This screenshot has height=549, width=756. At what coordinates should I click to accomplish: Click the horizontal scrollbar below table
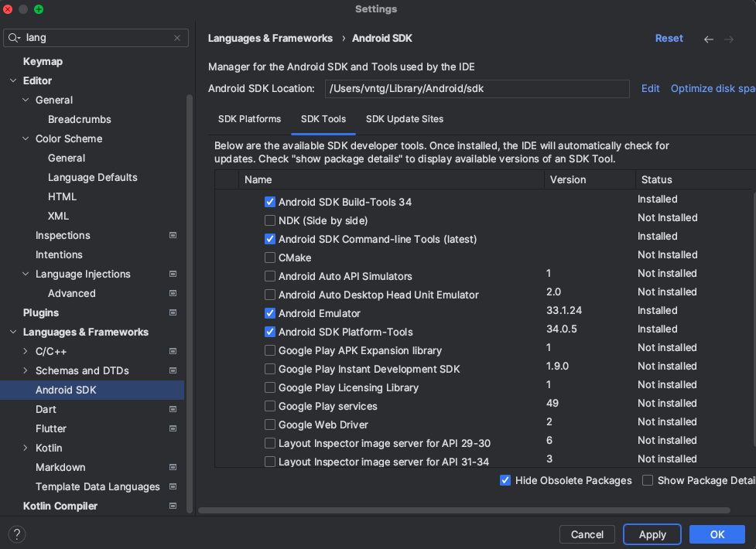pos(464,510)
